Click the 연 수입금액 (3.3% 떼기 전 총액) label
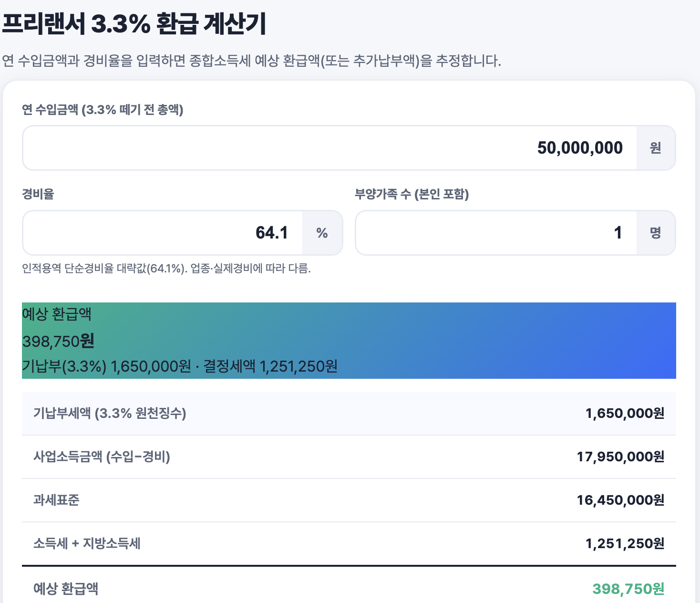 coord(103,110)
